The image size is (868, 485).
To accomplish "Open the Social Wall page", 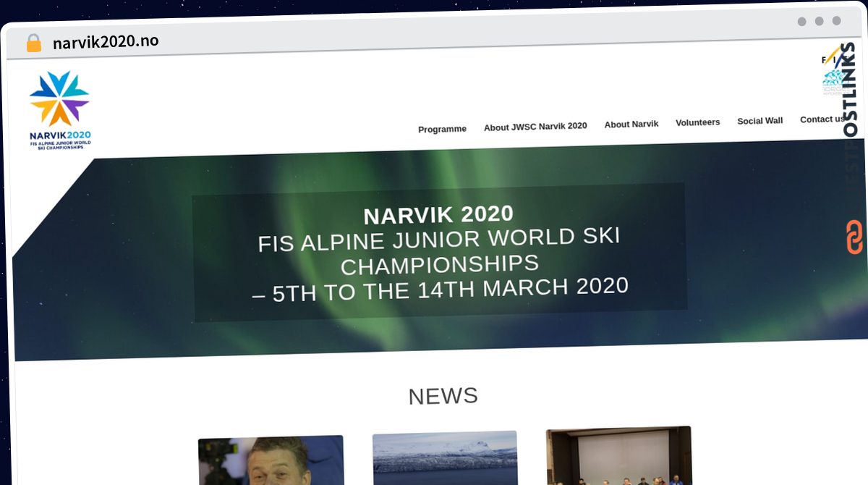I will pos(759,121).
